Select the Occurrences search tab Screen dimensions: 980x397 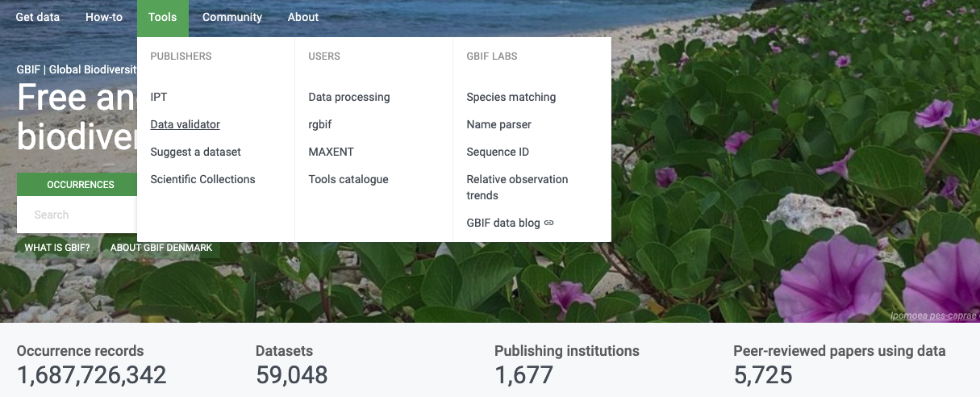[80, 185]
